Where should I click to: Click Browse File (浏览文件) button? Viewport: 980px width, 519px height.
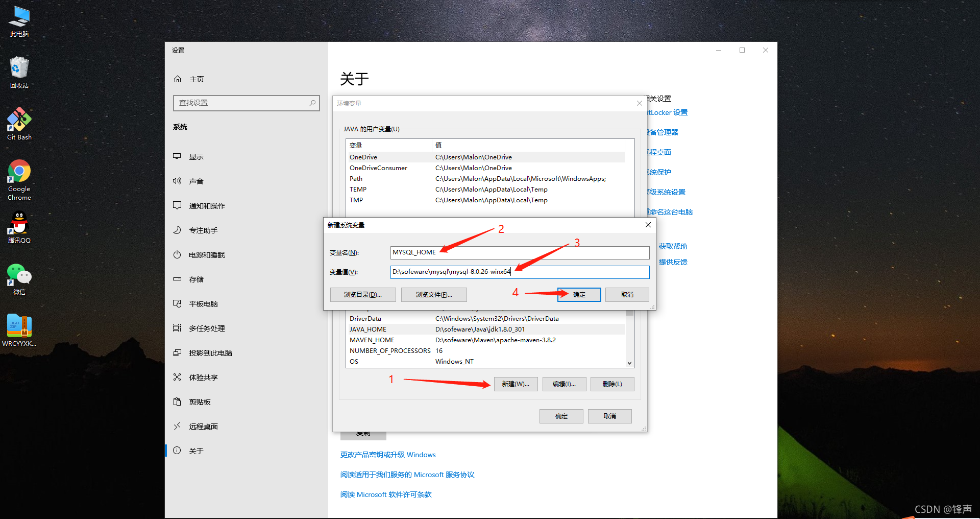click(x=434, y=295)
